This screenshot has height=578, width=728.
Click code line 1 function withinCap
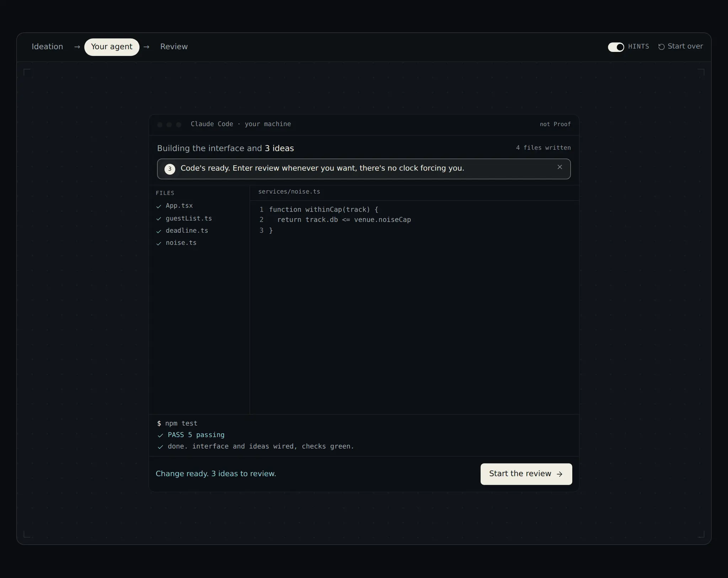(323, 210)
